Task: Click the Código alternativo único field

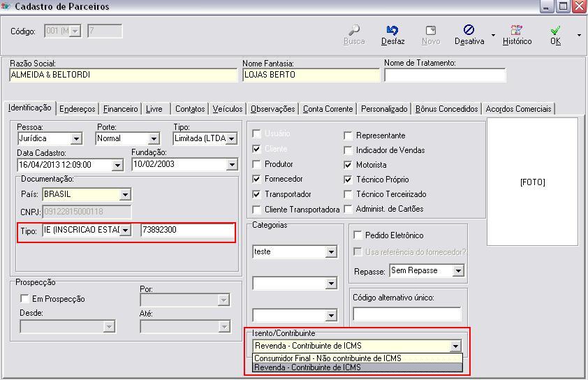Action: (x=406, y=314)
